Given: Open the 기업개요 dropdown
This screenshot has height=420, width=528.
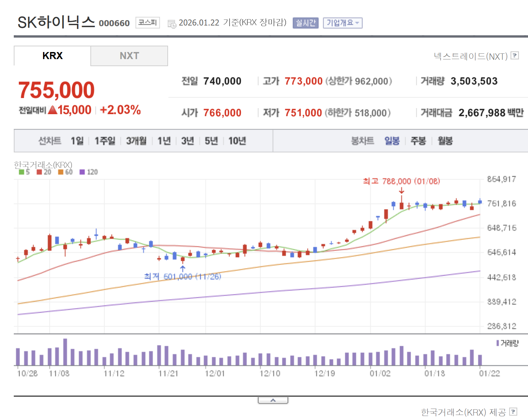Looking at the screenshot, I should click(342, 23).
